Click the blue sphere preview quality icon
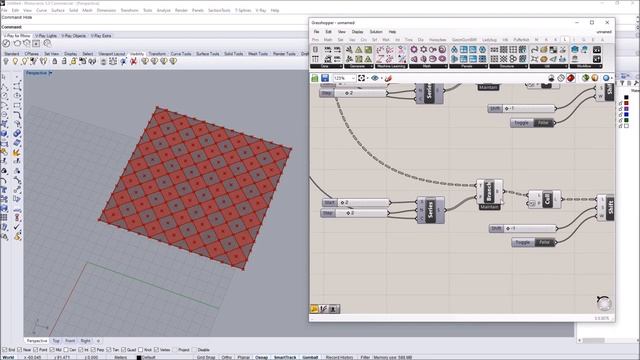Screen dimensions: 640x360 (x=606, y=78)
